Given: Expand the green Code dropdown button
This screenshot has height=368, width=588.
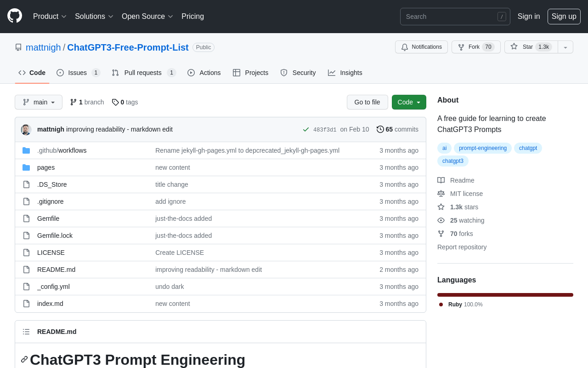Looking at the screenshot, I should [409, 102].
